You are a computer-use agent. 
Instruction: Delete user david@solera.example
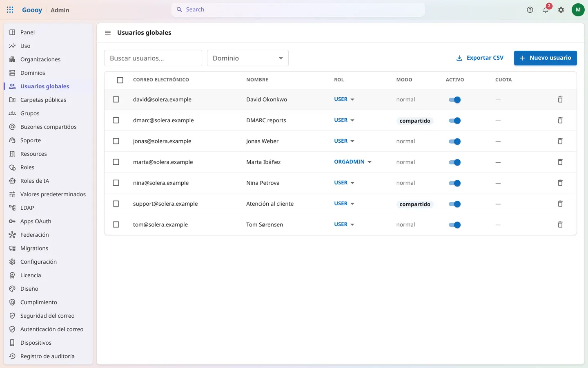[560, 99]
